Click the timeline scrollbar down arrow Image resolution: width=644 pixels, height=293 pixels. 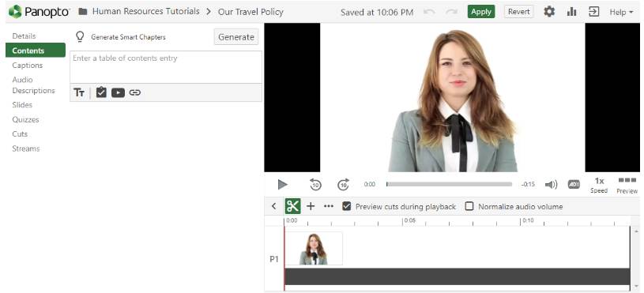click(636, 286)
